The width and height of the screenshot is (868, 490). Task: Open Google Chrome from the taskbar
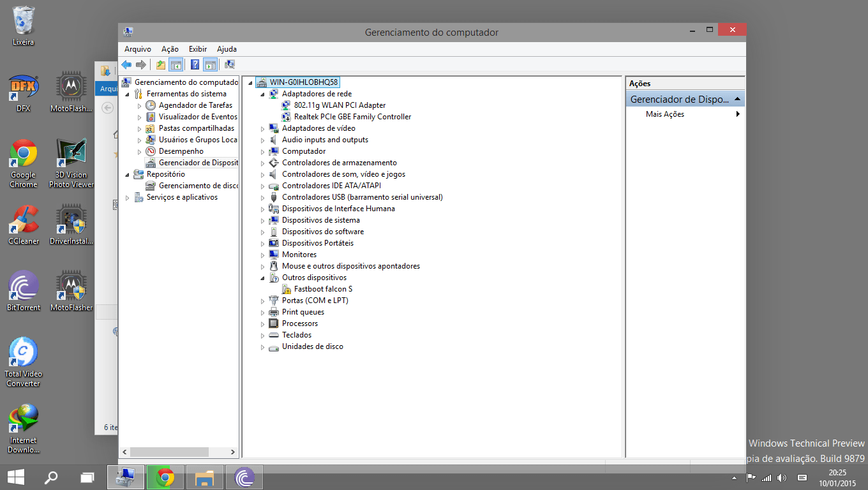coord(165,477)
